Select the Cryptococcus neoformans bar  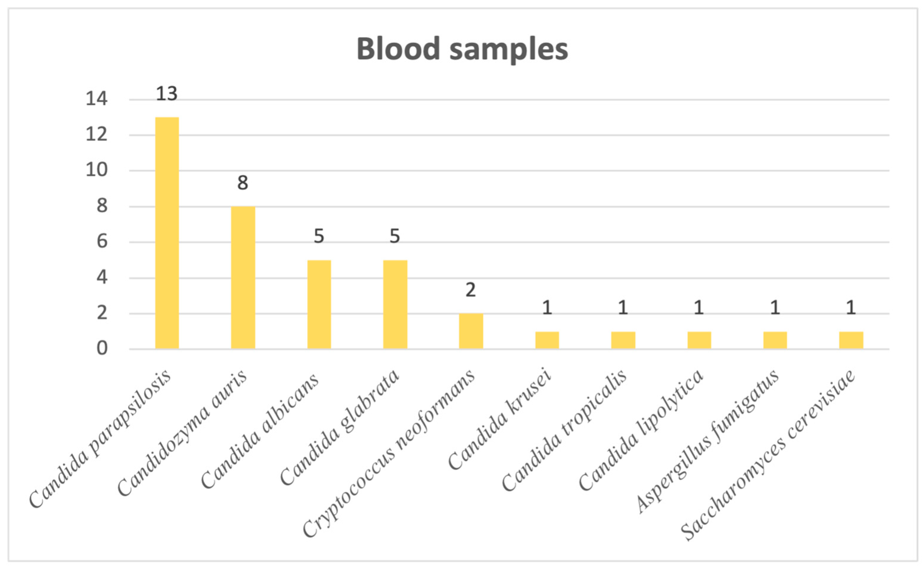[470, 331]
